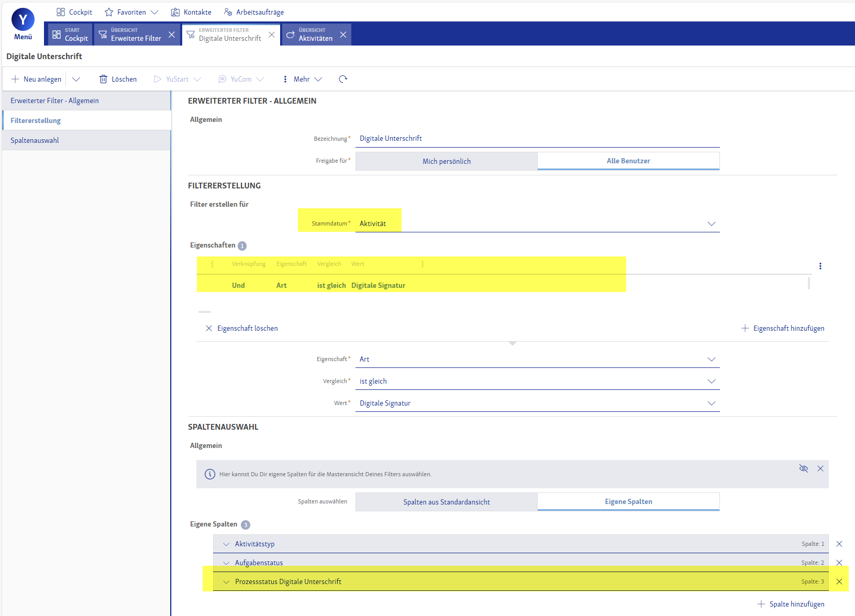
Task: Open the Y Menü logo button
Action: click(23, 24)
